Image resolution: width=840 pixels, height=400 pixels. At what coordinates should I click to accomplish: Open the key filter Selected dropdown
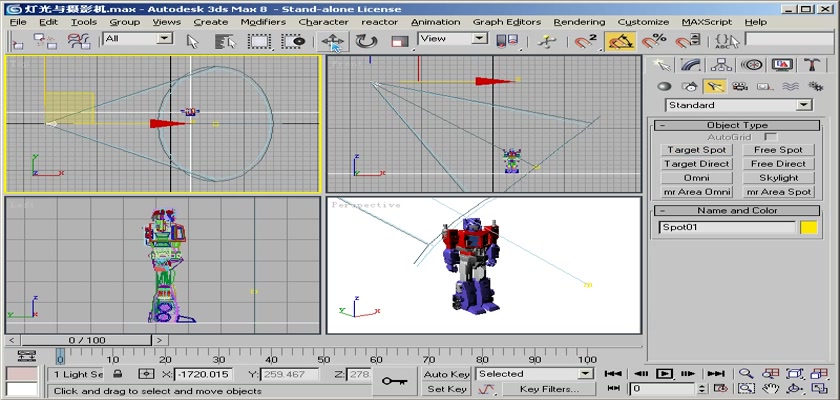coord(535,374)
